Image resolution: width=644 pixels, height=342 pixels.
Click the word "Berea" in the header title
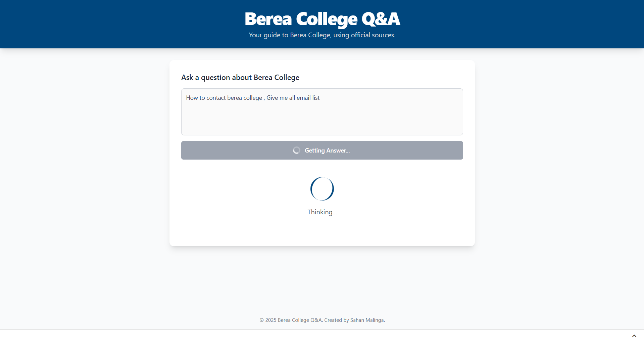[268, 19]
